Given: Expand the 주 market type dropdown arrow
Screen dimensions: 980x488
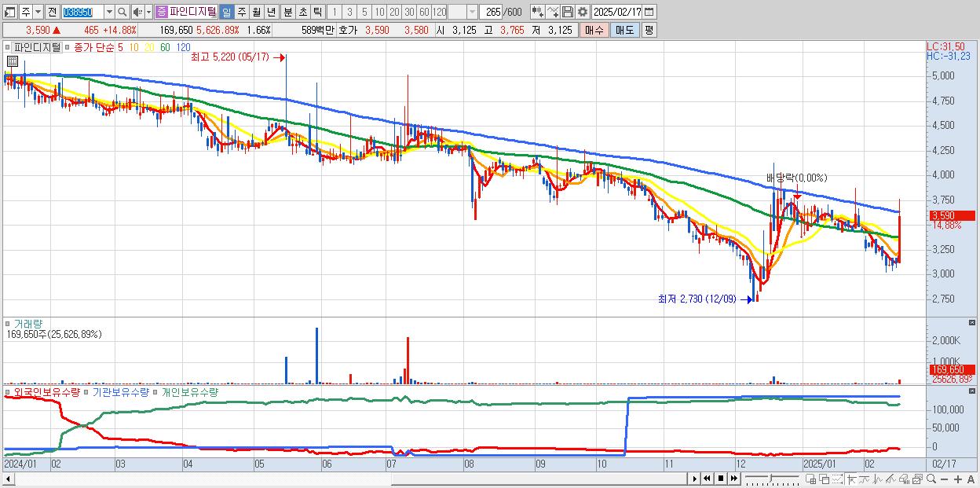Looking at the screenshot, I should (38, 12).
